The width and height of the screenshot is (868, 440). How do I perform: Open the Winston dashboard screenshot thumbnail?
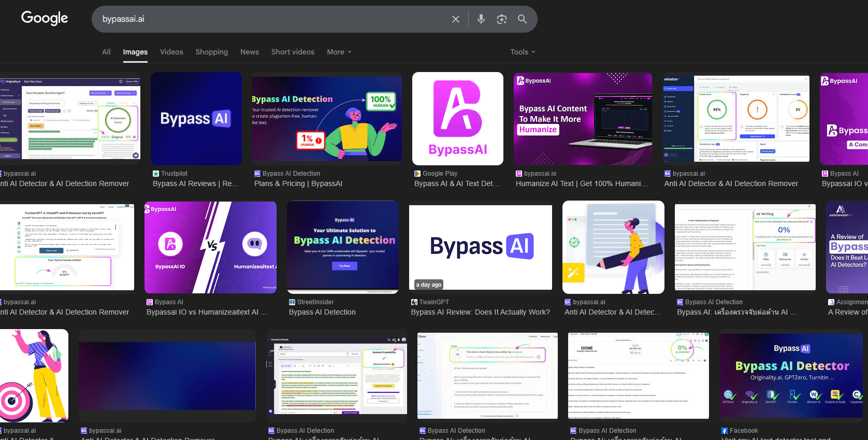[x=736, y=119]
